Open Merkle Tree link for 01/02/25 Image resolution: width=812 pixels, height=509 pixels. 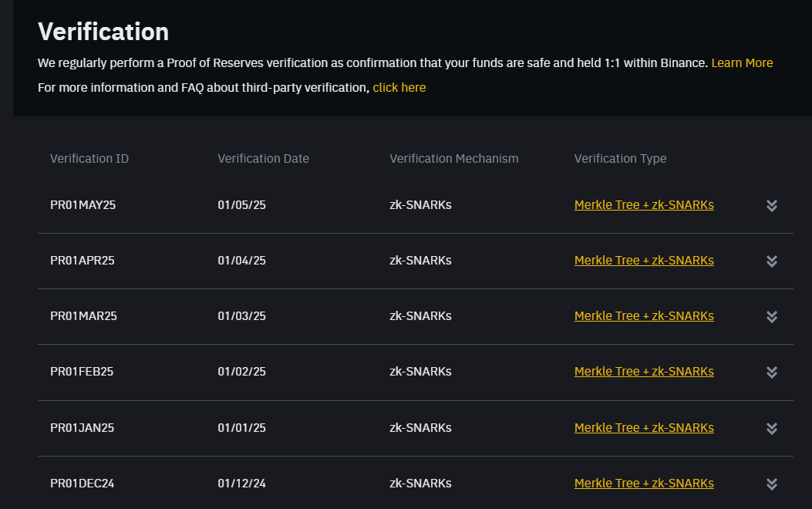click(x=643, y=372)
